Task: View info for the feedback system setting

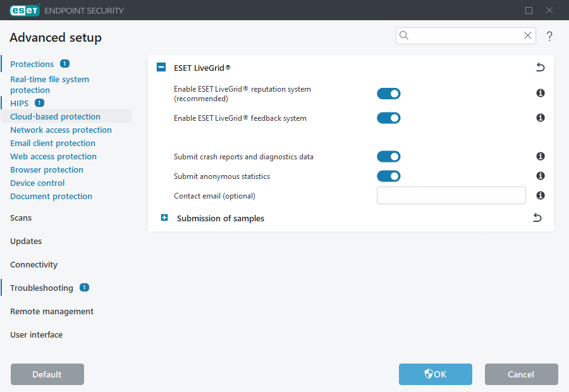Action: (540, 118)
